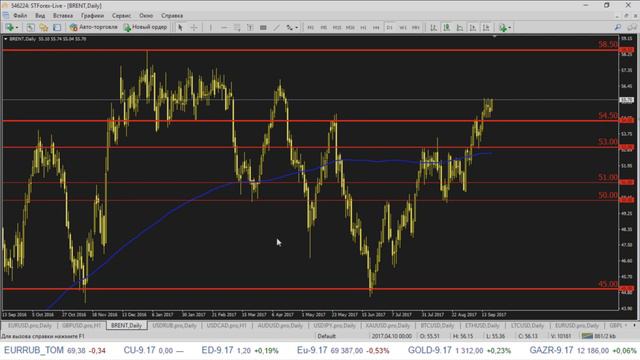Open the New Chart dropdown arrow
This screenshot has width=640, height=360.
[x=16, y=28]
